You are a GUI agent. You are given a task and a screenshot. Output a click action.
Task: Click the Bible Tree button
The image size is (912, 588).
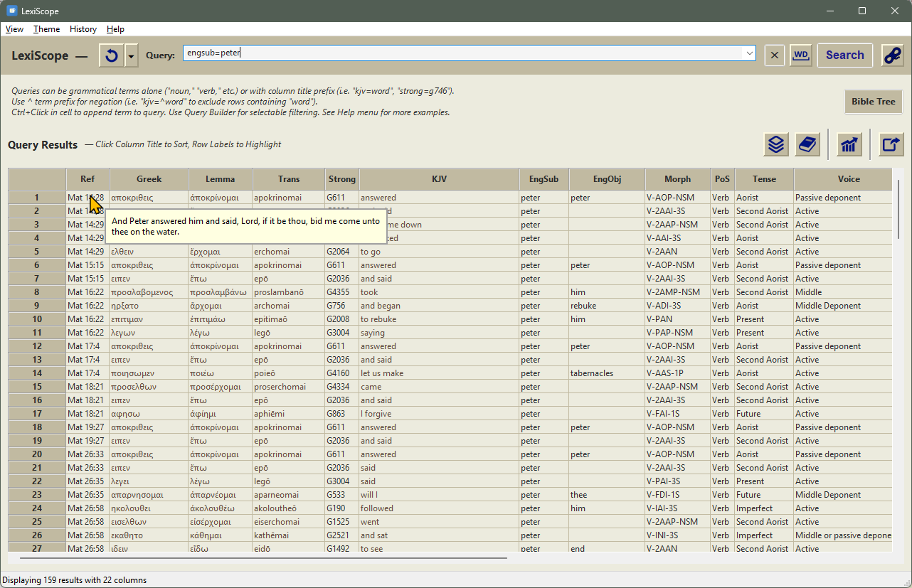873,102
